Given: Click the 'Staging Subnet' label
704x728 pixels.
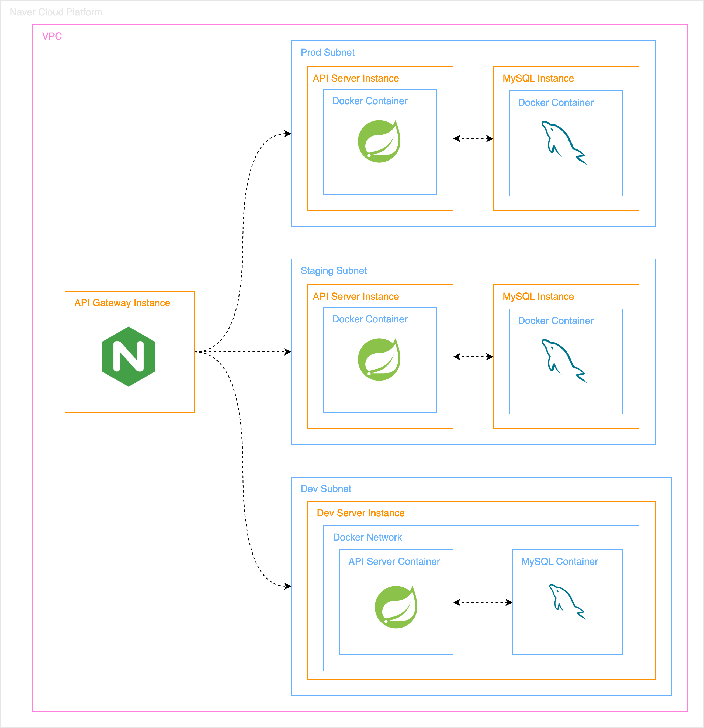Looking at the screenshot, I should (x=334, y=271).
